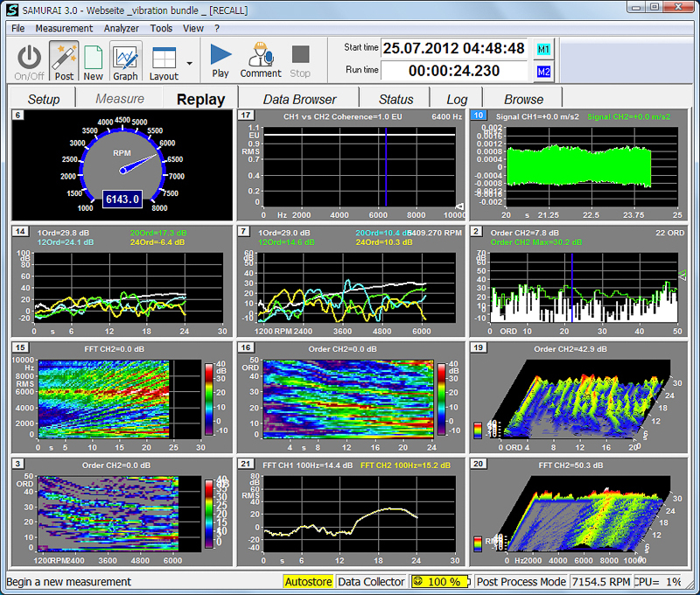Switch to the Data Browser tab
The width and height of the screenshot is (700, 595).
click(299, 99)
